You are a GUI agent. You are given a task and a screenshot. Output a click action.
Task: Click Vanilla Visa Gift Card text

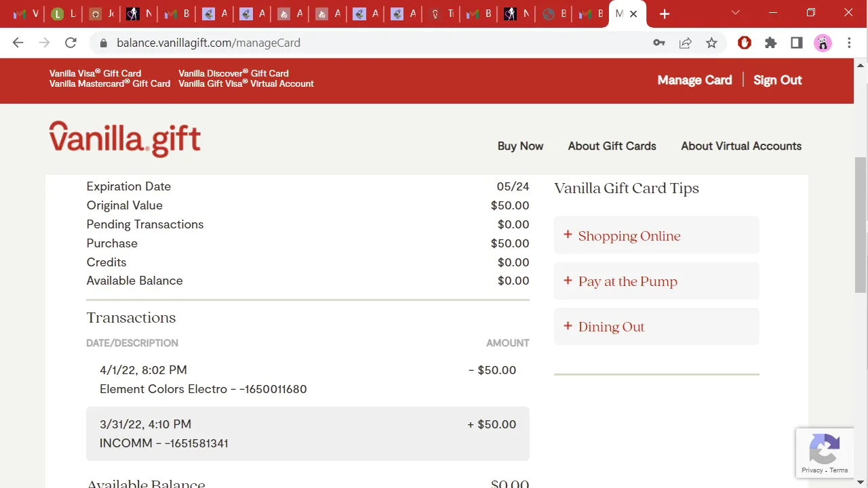(95, 73)
